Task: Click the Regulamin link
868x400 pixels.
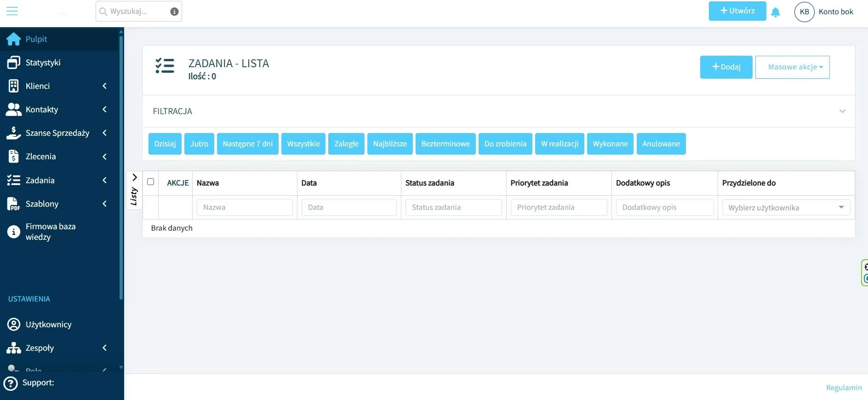Action: [844, 388]
